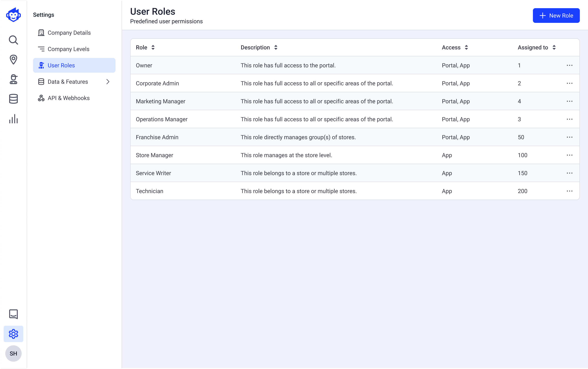Click the New Role button
This screenshot has height=369, width=588.
tap(556, 15)
